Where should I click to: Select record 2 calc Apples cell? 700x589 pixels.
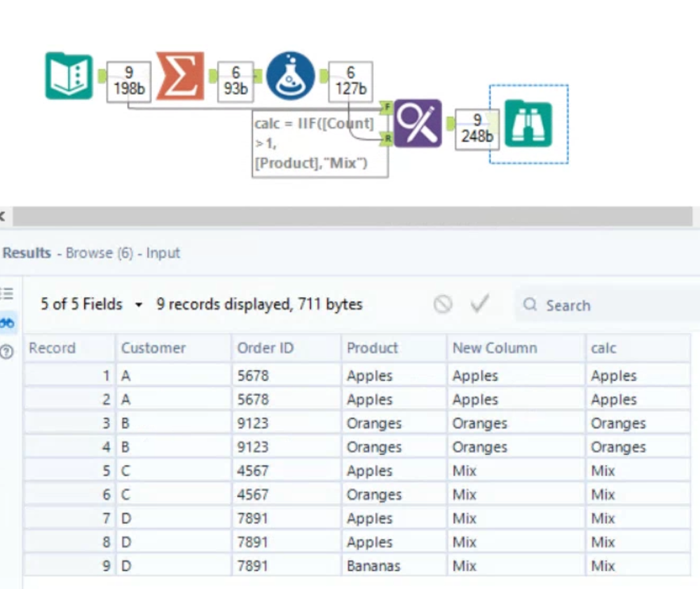(638, 399)
